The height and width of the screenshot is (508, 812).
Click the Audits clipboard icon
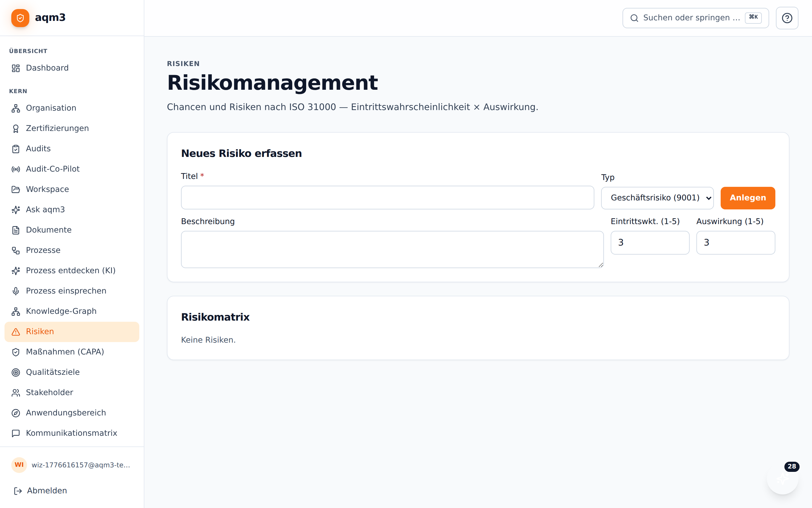(x=16, y=149)
